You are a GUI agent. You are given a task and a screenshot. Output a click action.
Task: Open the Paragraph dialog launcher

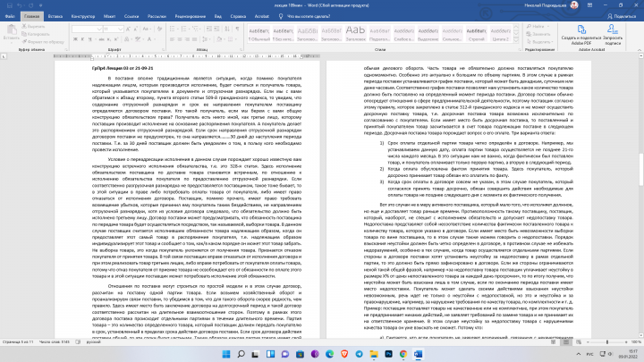(x=241, y=50)
